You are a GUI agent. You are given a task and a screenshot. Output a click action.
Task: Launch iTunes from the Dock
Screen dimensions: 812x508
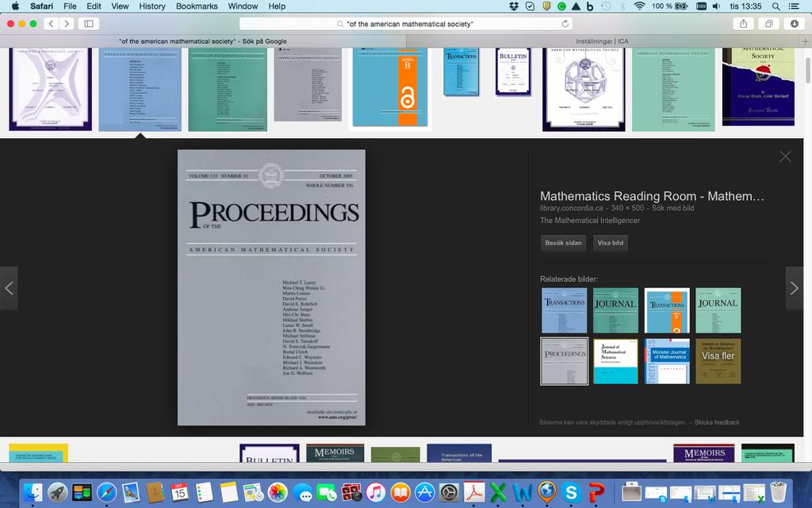376,492
